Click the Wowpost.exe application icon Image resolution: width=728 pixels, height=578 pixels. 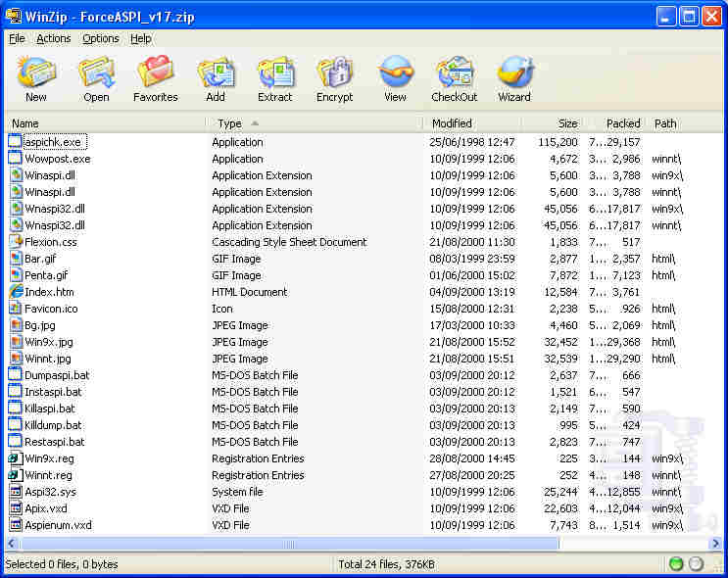pyautogui.click(x=16, y=159)
